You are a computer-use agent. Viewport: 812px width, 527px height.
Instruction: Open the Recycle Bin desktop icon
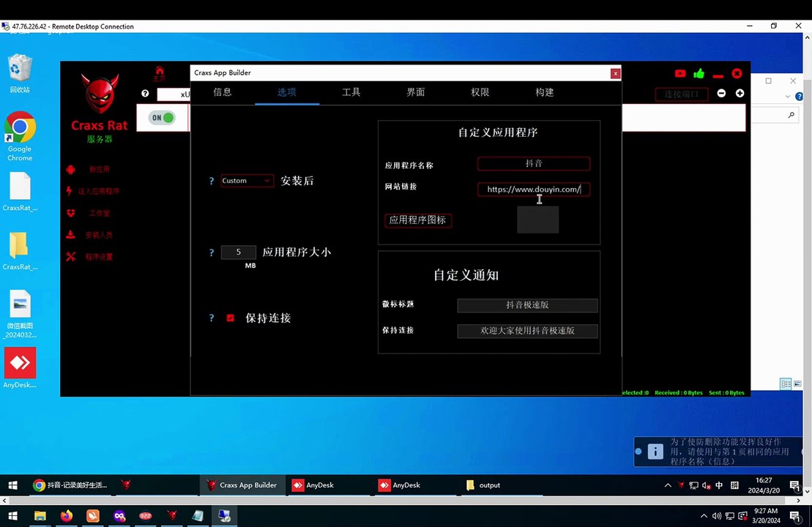point(20,73)
